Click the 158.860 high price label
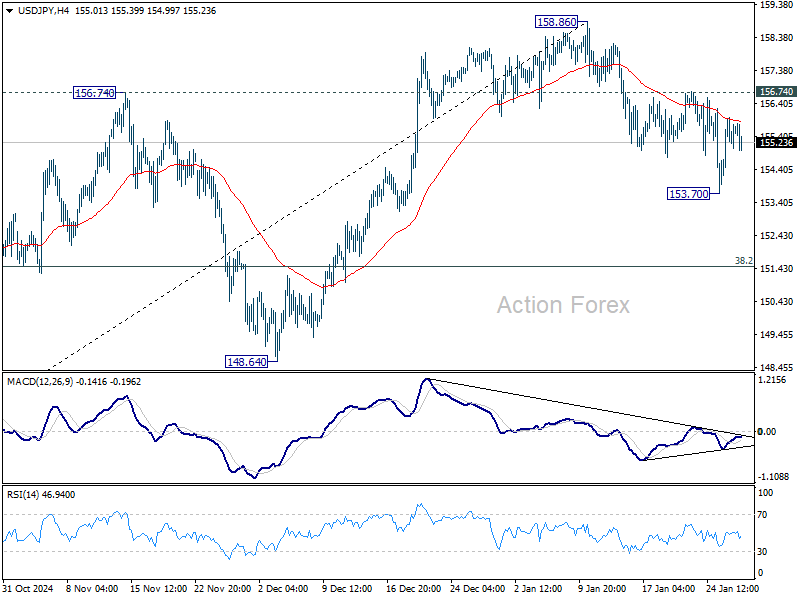Screen dimensions: 800x600 point(557,22)
